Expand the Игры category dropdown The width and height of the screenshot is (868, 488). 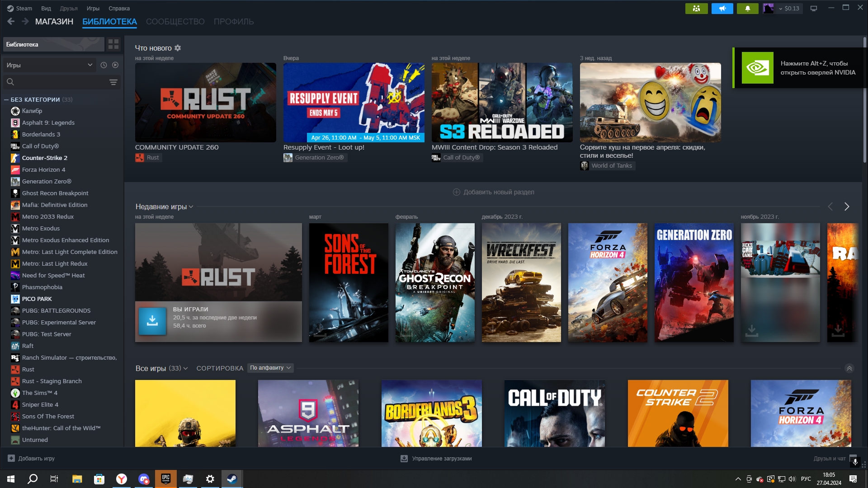[x=50, y=65]
